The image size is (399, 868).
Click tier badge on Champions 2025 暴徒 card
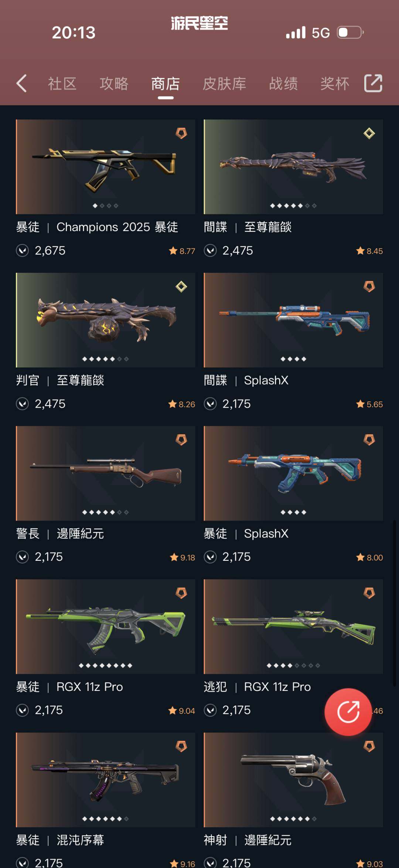pyautogui.click(x=181, y=133)
